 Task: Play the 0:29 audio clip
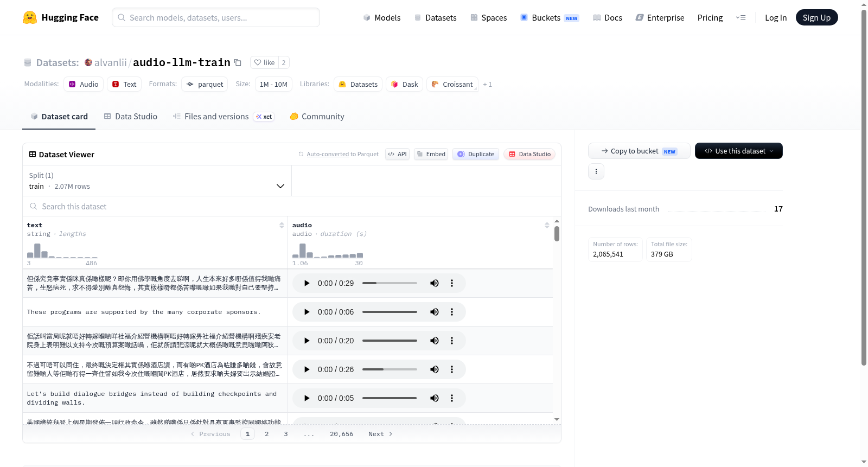click(x=307, y=283)
